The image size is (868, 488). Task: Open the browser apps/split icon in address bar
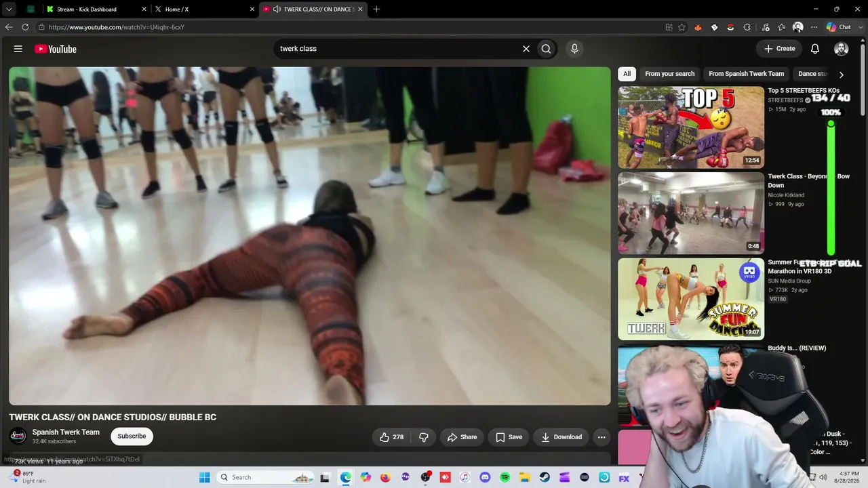pos(669,27)
